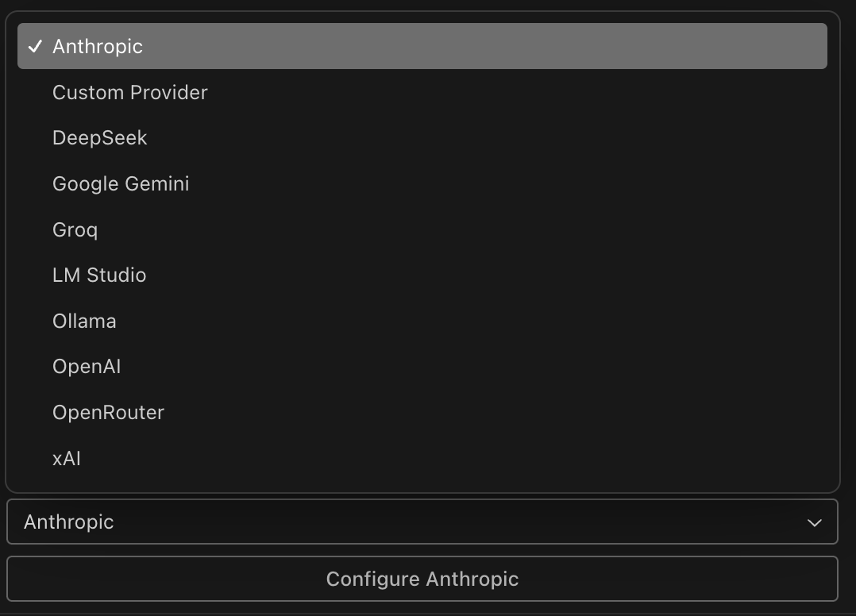The image size is (856, 616).
Task: Keep the highlighted Anthropic option selected
Action: coord(422,46)
